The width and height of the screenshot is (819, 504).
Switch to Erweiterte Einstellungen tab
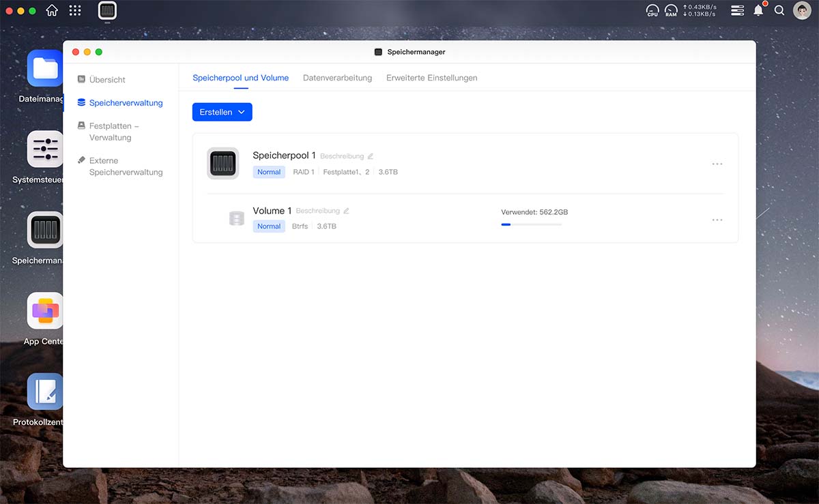[431, 78]
